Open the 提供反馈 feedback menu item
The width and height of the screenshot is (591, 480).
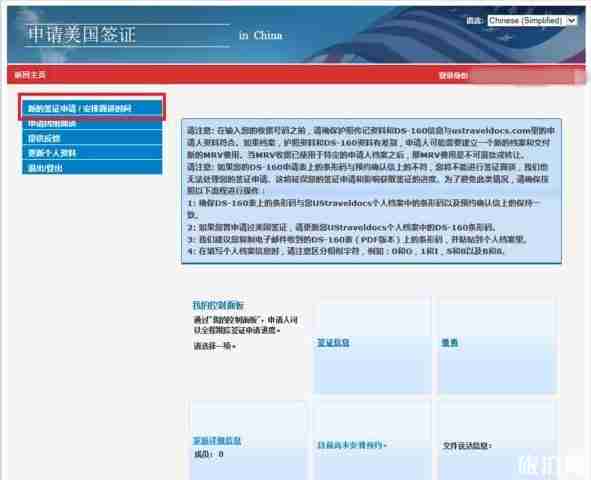point(92,138)
